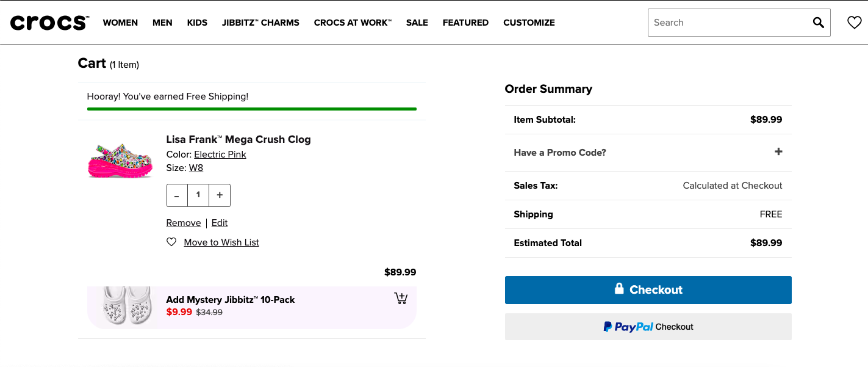Click the lock icon on the Checkout button

[619, 289]
